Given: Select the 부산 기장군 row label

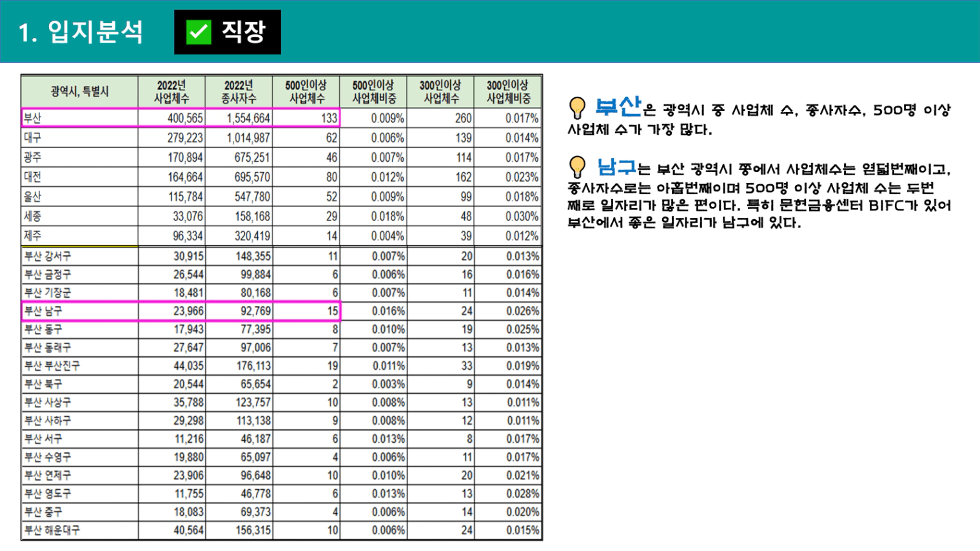Looking at the screenshot, I should click(x=48, y=293).
